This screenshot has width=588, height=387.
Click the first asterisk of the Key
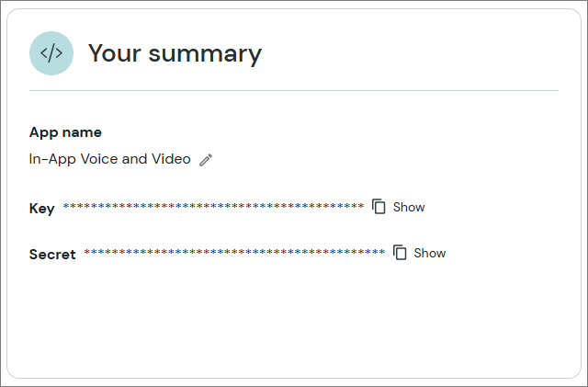(65, 206)
